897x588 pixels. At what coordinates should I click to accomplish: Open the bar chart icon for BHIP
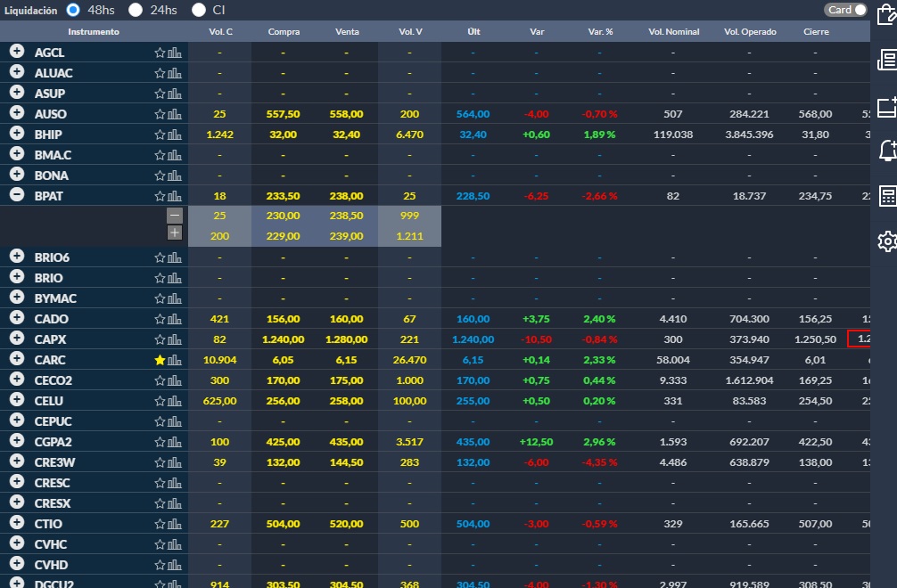coord(175,135)
